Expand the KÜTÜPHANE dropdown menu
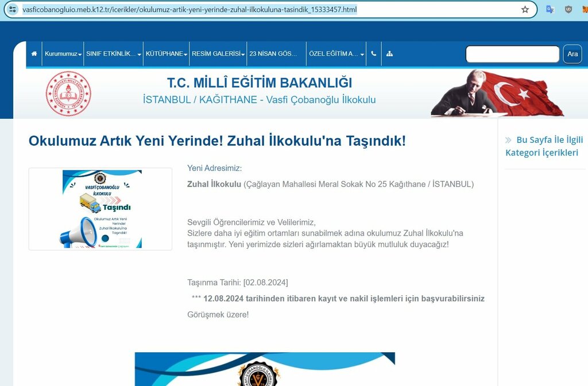The height and width of the screenshot is (386, 588). click(x=166, y=53)
